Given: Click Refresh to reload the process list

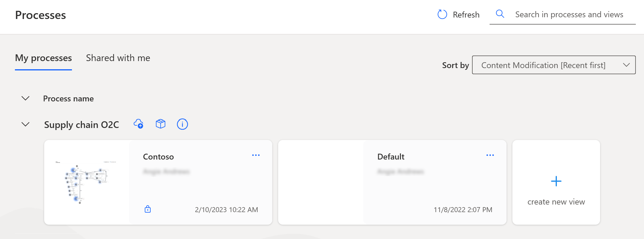Looking at the screenshot, I should pyautogui.click(x=466, y=14).
